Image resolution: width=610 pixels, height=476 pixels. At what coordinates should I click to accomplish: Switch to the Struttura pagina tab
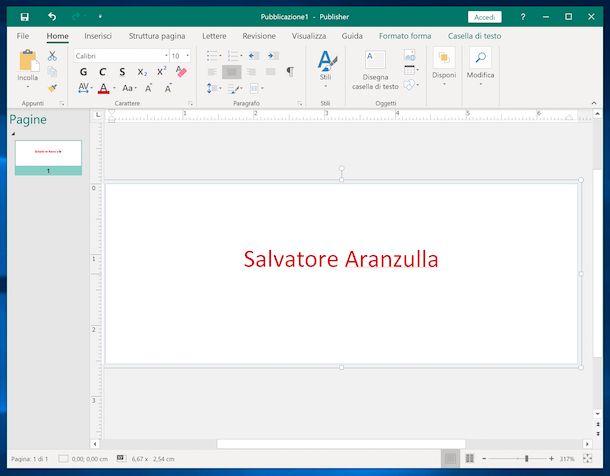[x=157, y=36]
